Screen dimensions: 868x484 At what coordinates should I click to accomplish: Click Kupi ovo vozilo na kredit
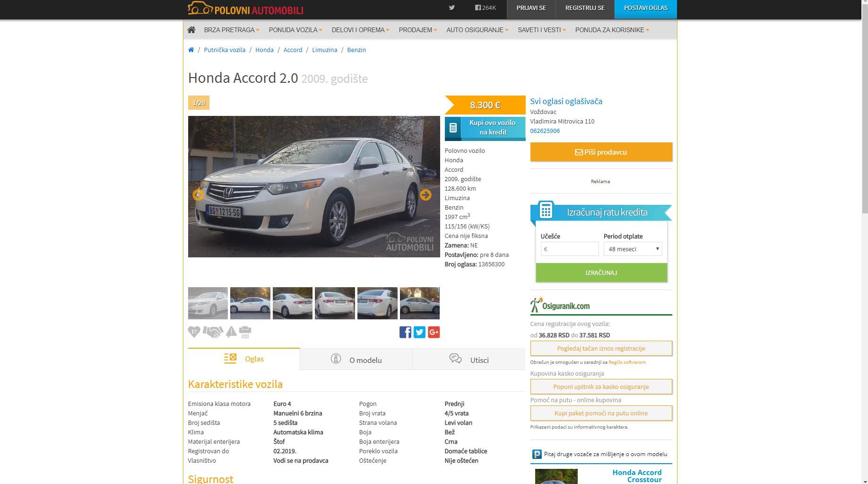pos(485,128)
